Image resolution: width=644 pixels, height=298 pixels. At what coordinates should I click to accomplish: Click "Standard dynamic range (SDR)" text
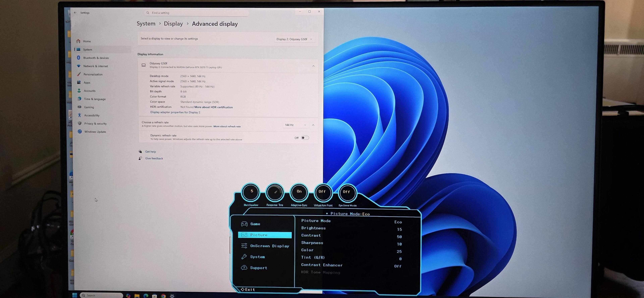pyautogui.click(x=200, y=102)
